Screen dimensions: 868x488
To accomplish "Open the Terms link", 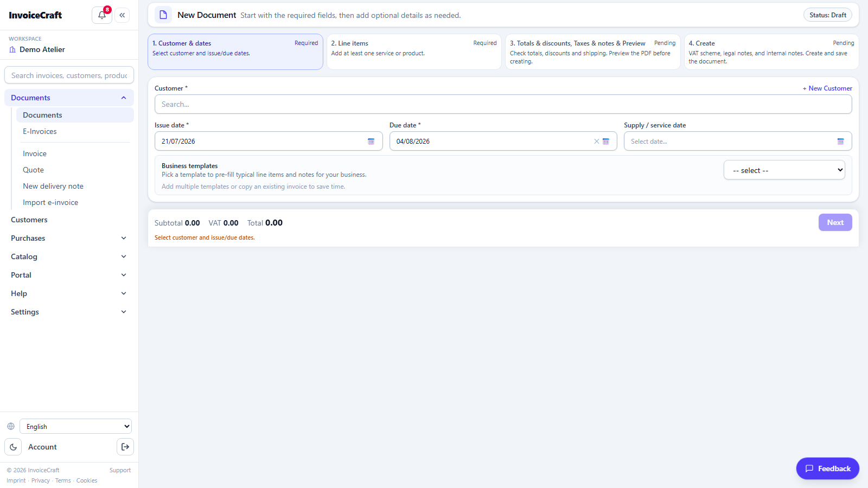I will [63, 480].
